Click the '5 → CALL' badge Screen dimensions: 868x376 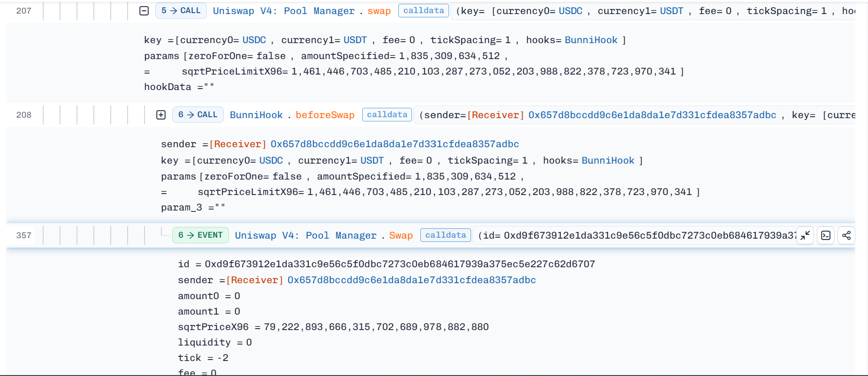point(181,11)
